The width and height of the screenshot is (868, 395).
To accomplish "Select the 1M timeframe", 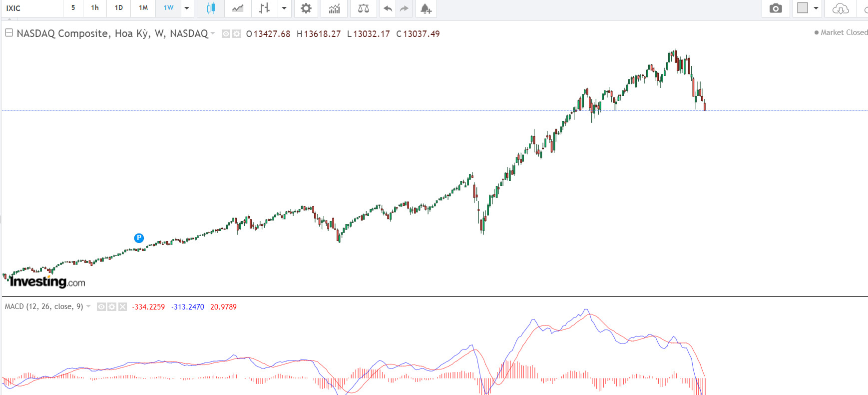I will (x=143, y=7).
